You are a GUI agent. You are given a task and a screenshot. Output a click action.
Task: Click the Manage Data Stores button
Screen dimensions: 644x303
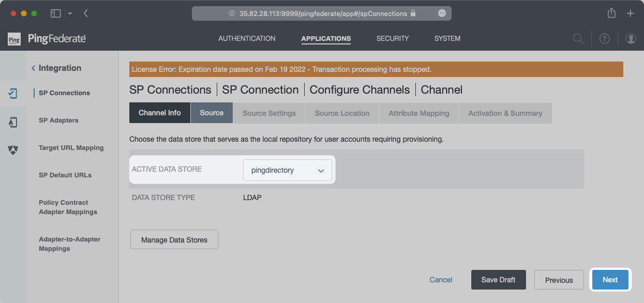pyautogui.click(x=174, y=240)
